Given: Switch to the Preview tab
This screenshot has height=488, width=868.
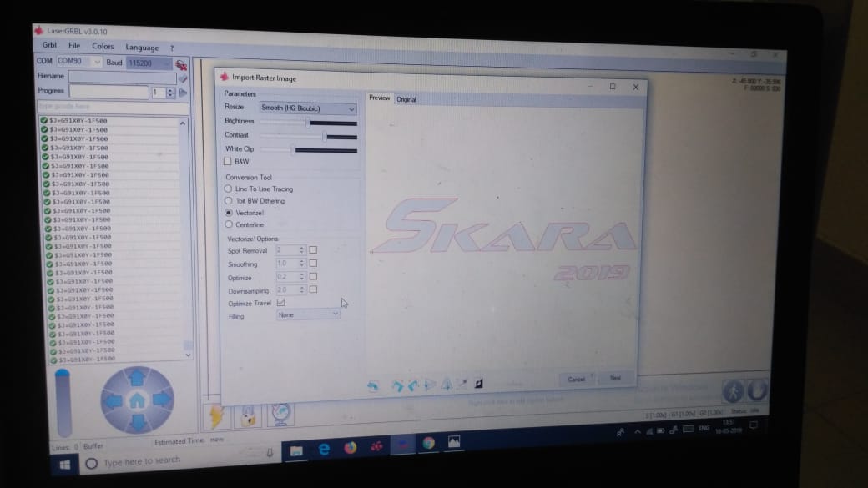Looking at the screenshot, I should [379, 98].
